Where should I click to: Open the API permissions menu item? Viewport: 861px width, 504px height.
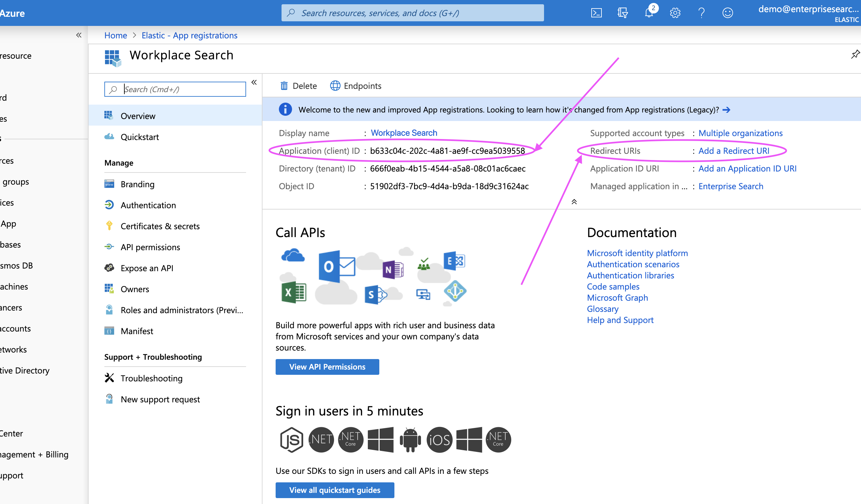pyautogui.click(x=150, y=247)
